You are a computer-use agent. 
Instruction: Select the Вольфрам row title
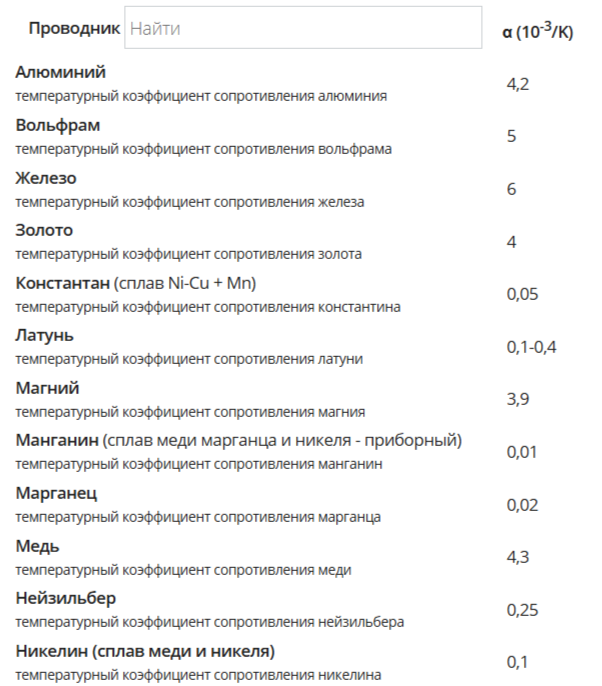point(58,126)
